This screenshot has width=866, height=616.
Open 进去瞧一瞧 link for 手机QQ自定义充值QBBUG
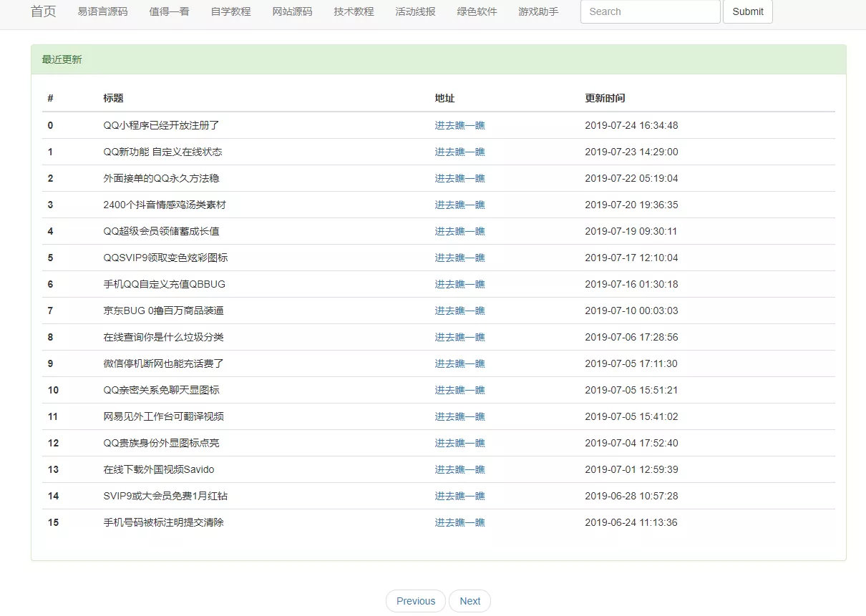click(x=460, y=284)
